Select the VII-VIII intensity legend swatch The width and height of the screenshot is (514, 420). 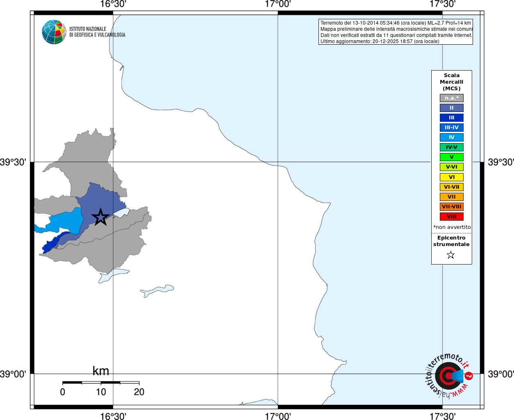[x=452, y=207]
